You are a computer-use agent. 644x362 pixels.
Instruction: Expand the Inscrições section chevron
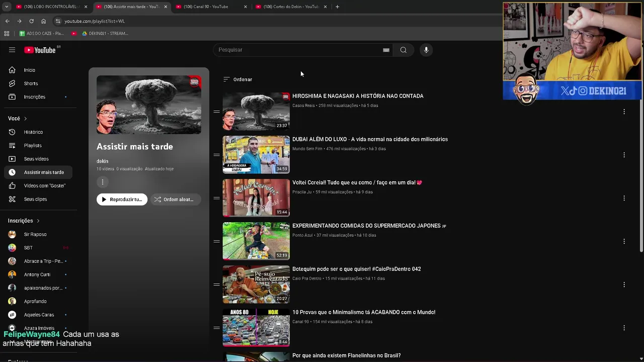[x=38, y=221]
